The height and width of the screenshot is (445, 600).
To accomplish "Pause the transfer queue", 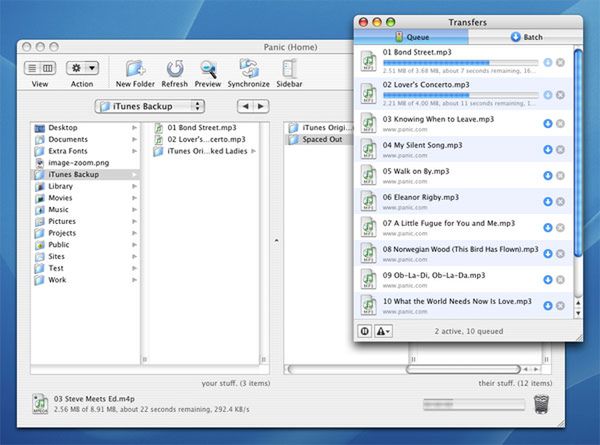I will point(365,331).
